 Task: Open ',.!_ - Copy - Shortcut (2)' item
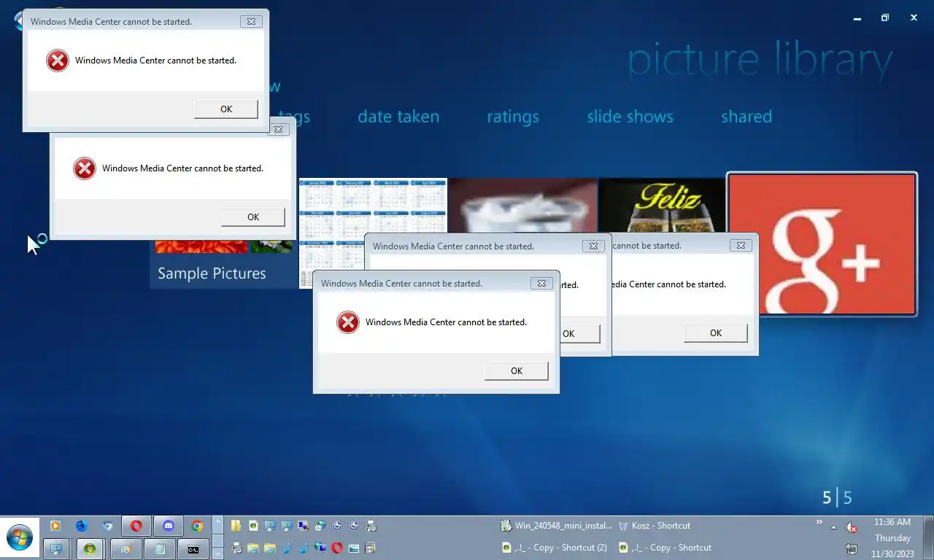click(x=555, y=548)
